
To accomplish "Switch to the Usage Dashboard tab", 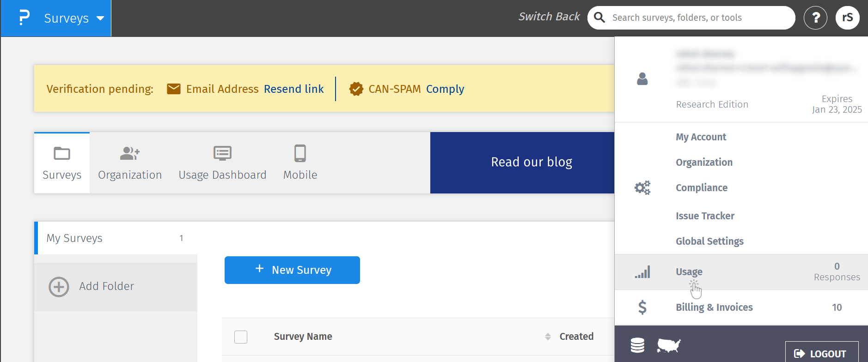I will click(x=222, y=163).
